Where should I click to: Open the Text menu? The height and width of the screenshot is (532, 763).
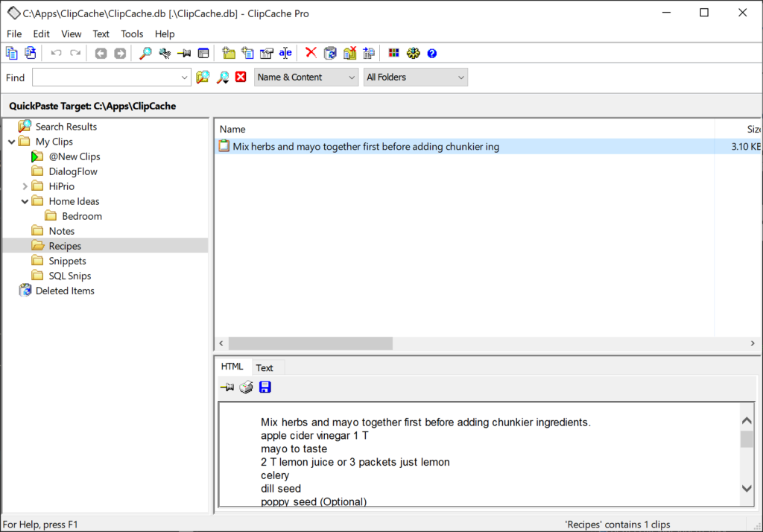coord(101,34)
